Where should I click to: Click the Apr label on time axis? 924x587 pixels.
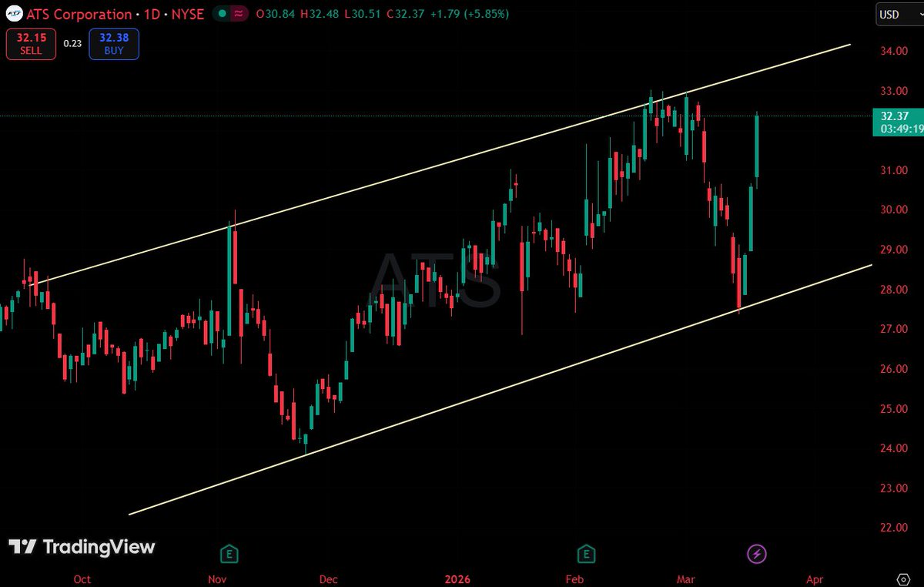tap(815, 579)
